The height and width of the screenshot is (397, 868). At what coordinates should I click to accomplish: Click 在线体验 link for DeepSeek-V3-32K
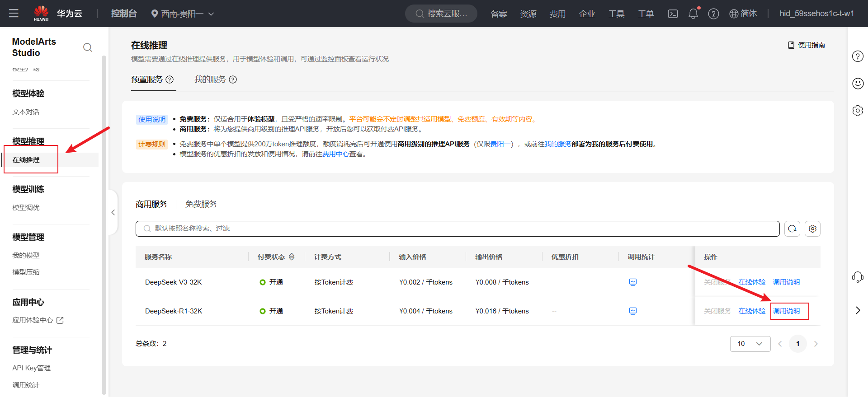point(752,282)
